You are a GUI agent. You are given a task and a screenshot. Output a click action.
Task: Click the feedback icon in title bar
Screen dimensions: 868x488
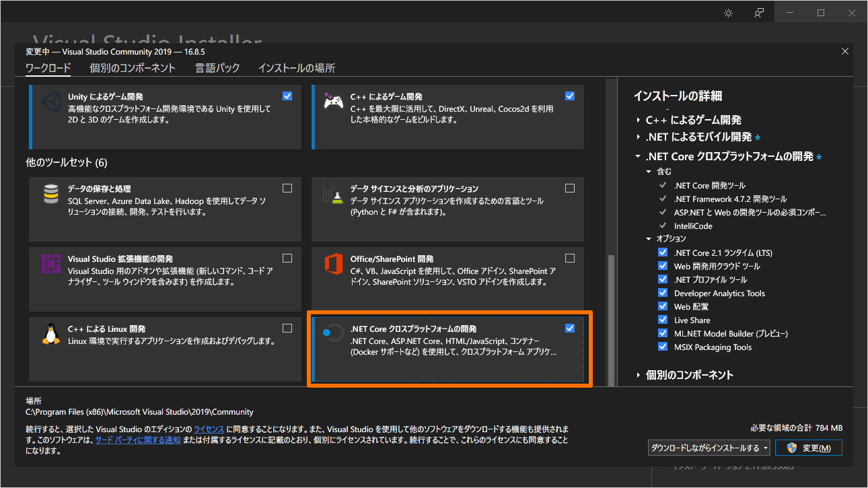[759, 13]
